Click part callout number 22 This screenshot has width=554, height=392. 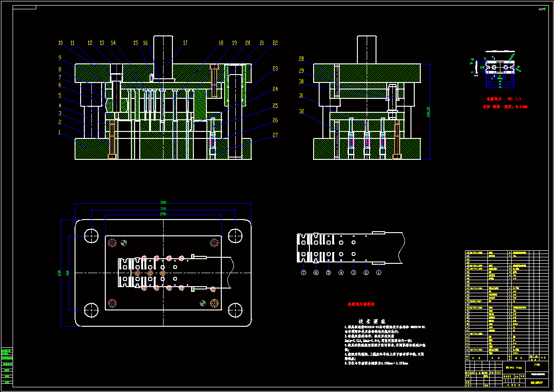point(275,43)
